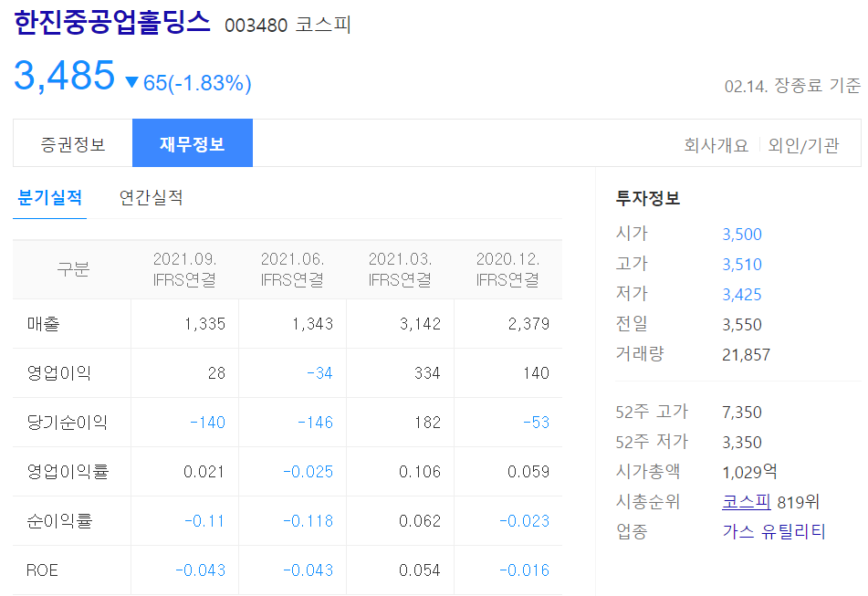This screenshot has height=596, width=868.
Task: Click the 저가 value 3,425
Action: (x=742, y=295)
